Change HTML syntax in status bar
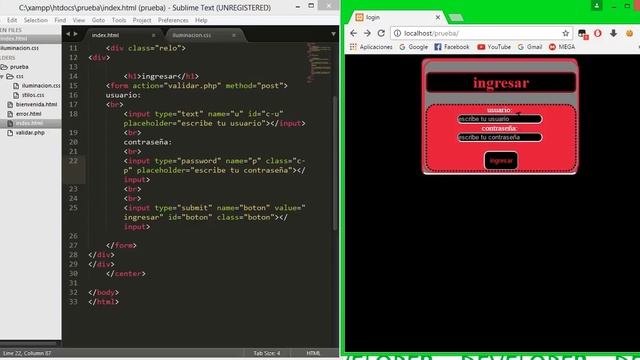This screenshot has width=640, height=360. point(313,353)
